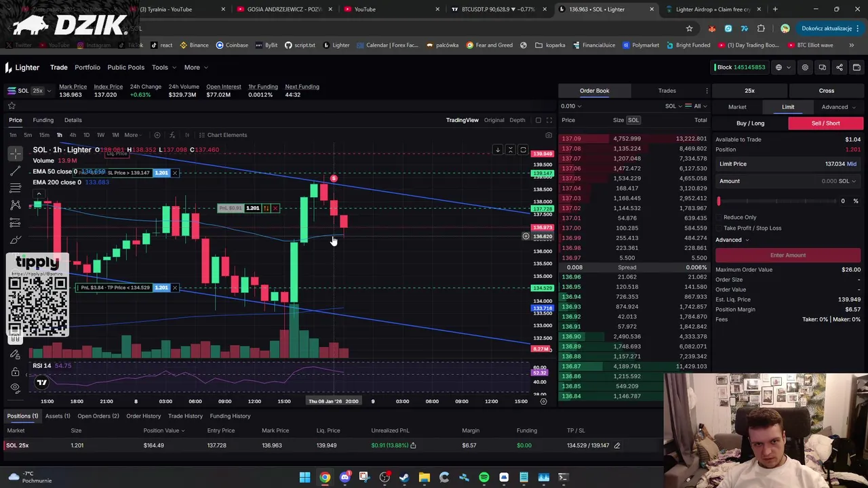Select the pattern drawing tool
868x488 pixels.
click(x=15, y=205)
